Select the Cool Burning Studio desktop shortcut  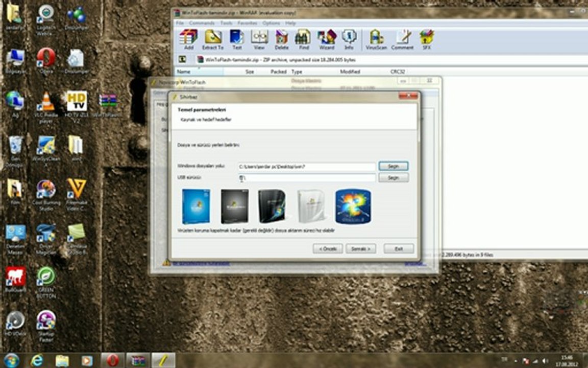click(46, 195)
